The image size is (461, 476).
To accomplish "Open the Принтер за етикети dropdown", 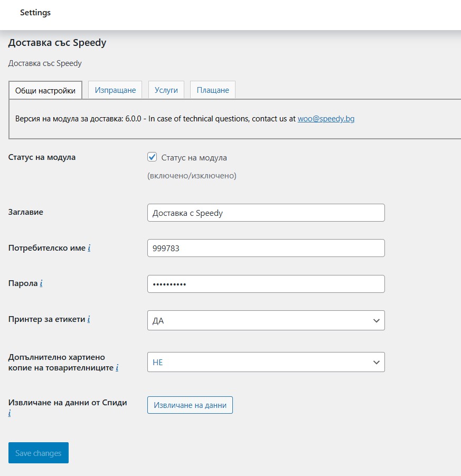I will (x=266, y=320).
